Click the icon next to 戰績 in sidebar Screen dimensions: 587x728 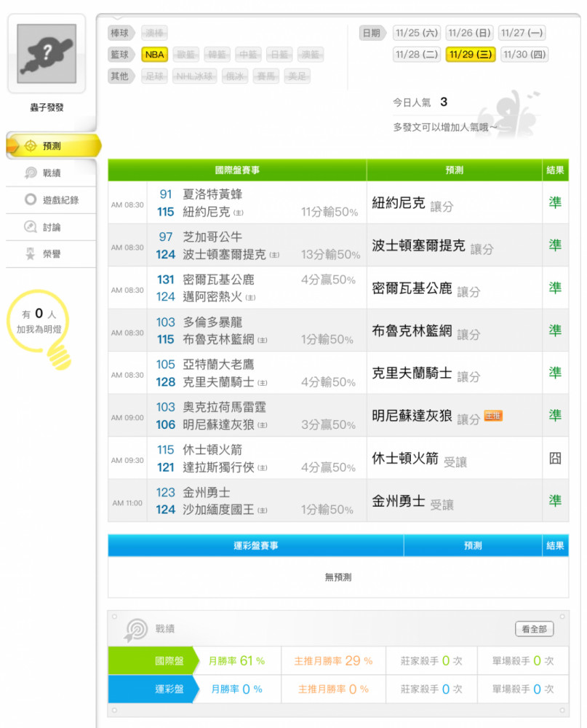pos(31,173)
